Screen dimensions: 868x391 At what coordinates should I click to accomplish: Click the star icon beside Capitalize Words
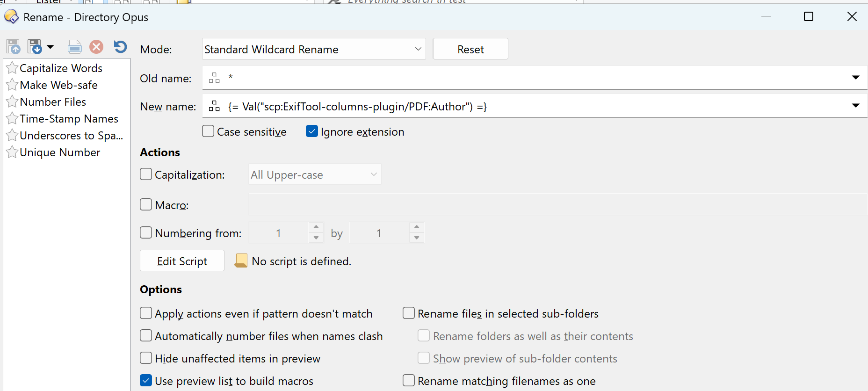click(x=12, y=68)
